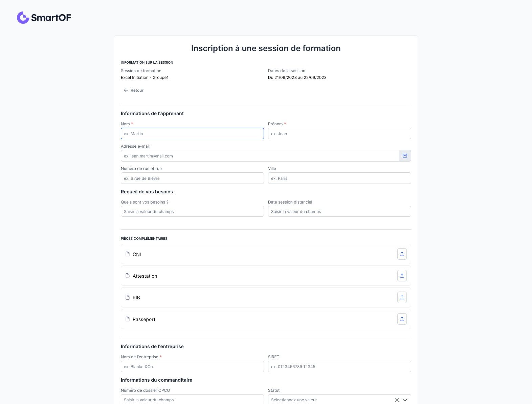
Task: Focus the Nom de l'entreprise field
Action: (192, 366)
